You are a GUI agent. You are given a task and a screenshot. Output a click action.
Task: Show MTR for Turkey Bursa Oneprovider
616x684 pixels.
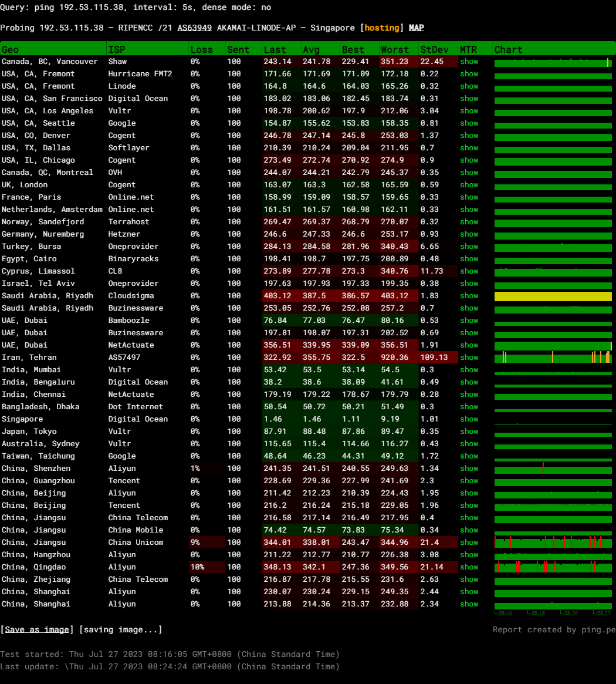[x=469, y=247]
